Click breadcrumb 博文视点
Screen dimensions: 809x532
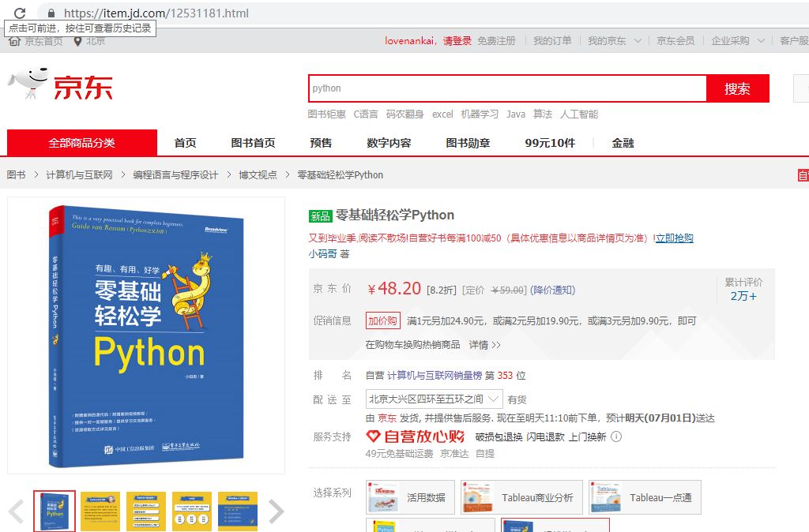pos(258,174)
